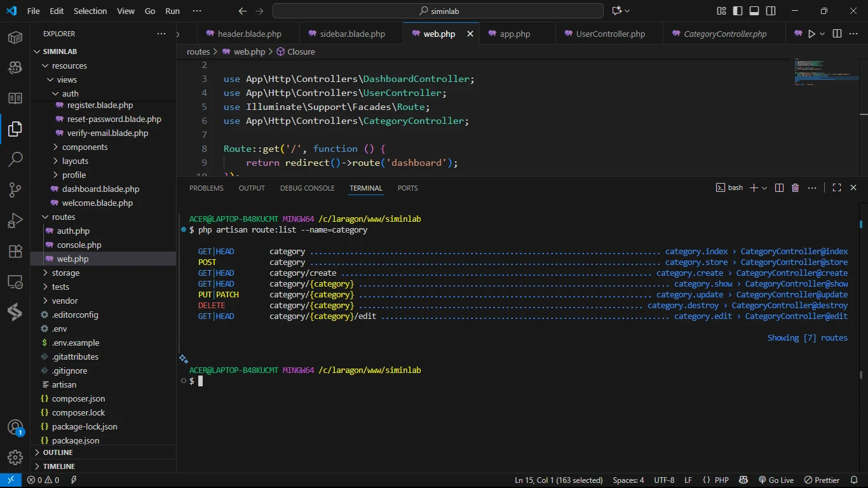Open Source Control view in activity bar
The height and width of the screenshot is (488, 868).
click(15, 190)
